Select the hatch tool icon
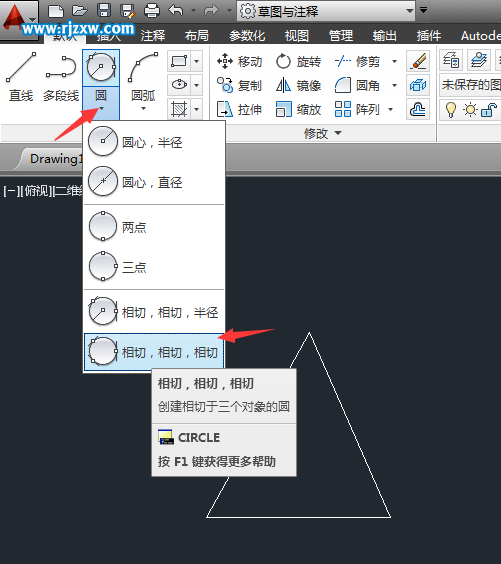 click(x=179, y=109)
